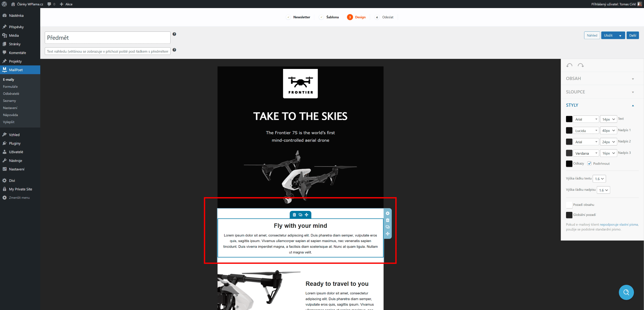Go to Odběratelé in MailPoet menu

(11, 94)
